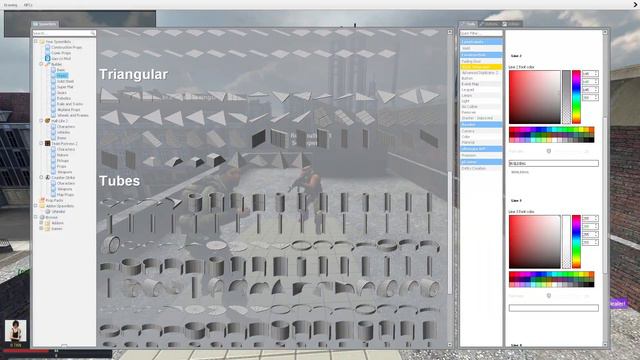Collapse the Half-Life 2 tree node
This screenshot has height=360, width=640.
coord(41,121)
